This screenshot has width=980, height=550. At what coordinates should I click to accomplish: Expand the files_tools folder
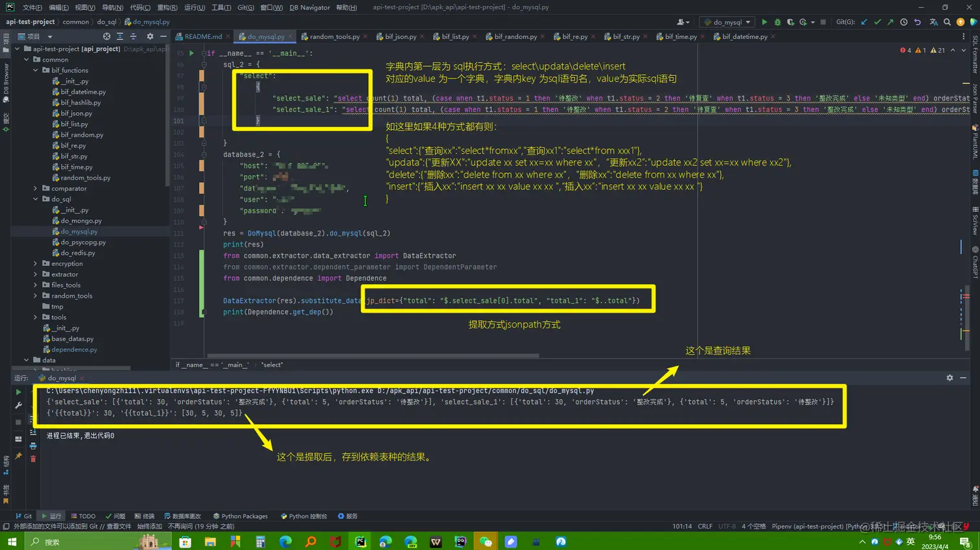coord(36,285)
